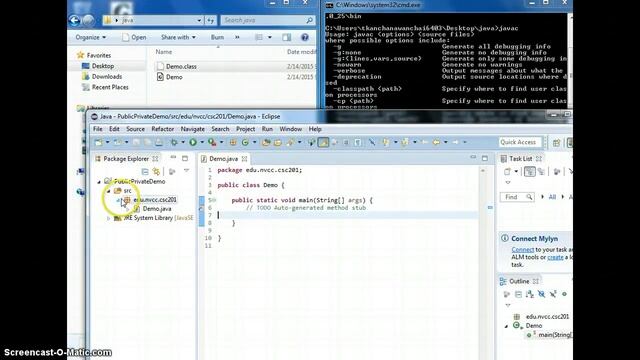The image size is (640, 360).
Task: Click New Task icon in Task List
Action: pyautogui.click(x=507, y=171)
